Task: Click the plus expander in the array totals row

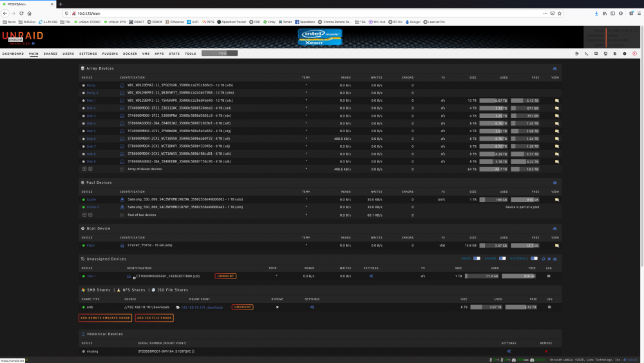Action: coord(84,169)
